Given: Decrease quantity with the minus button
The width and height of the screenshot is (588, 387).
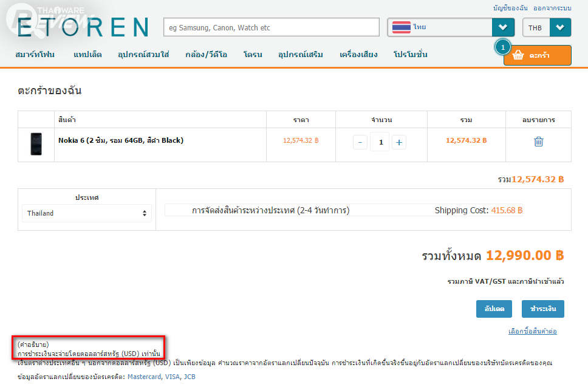Looking at the screenshot, I should 360,143.
